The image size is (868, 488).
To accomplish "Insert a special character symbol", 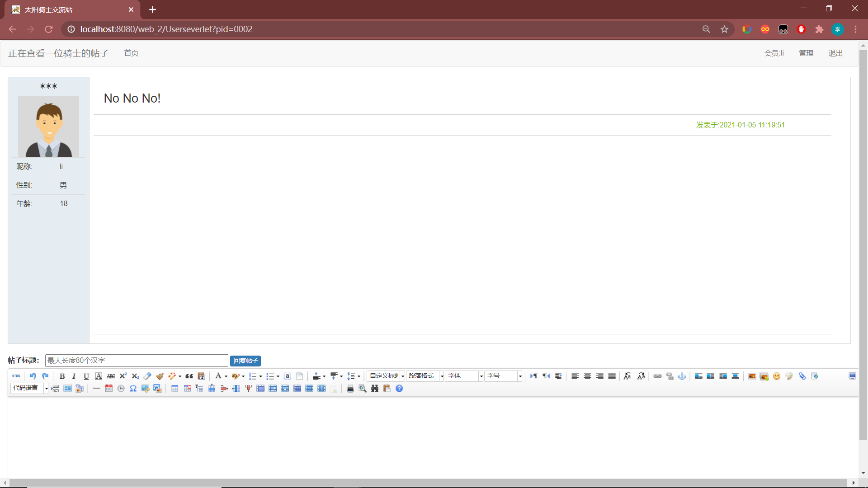I will (133, 388).
